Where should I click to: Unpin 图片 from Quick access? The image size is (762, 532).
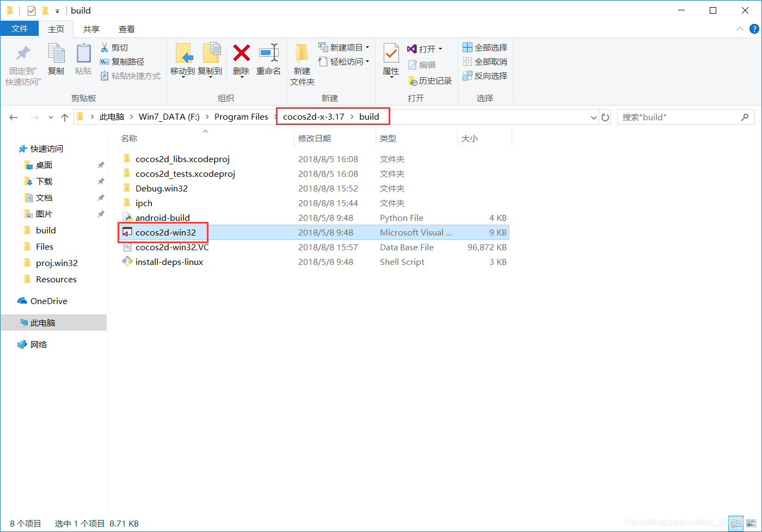pyautogui.click(x=101, y=214)
